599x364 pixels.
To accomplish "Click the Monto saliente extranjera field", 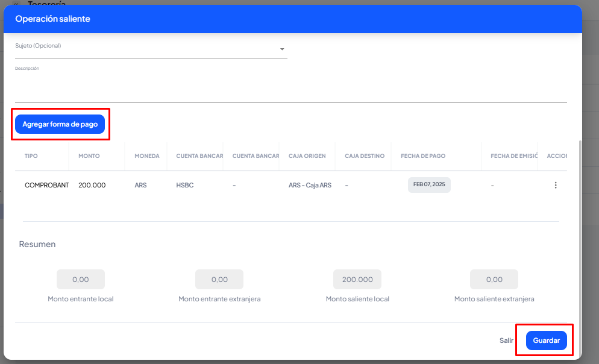I will [494, 280].
